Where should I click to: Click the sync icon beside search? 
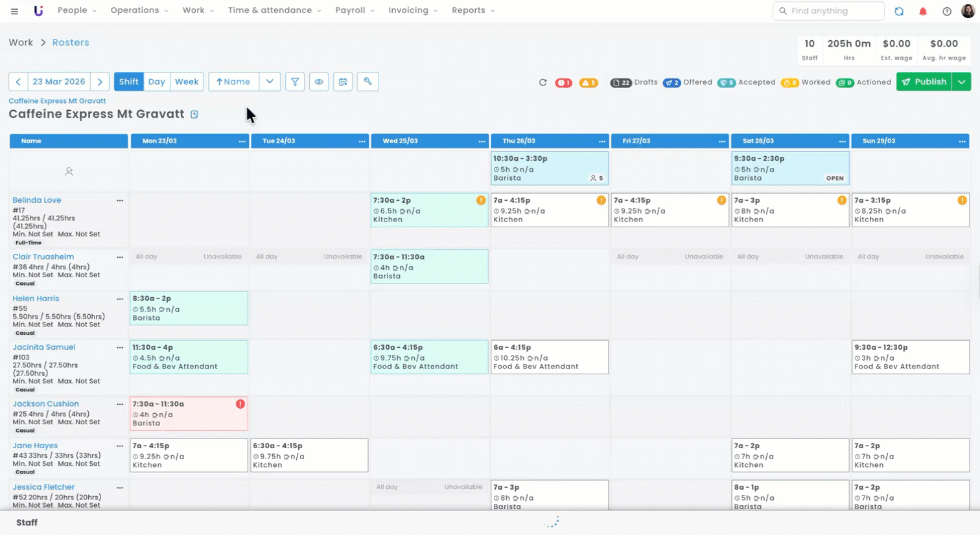coord(899,11)
